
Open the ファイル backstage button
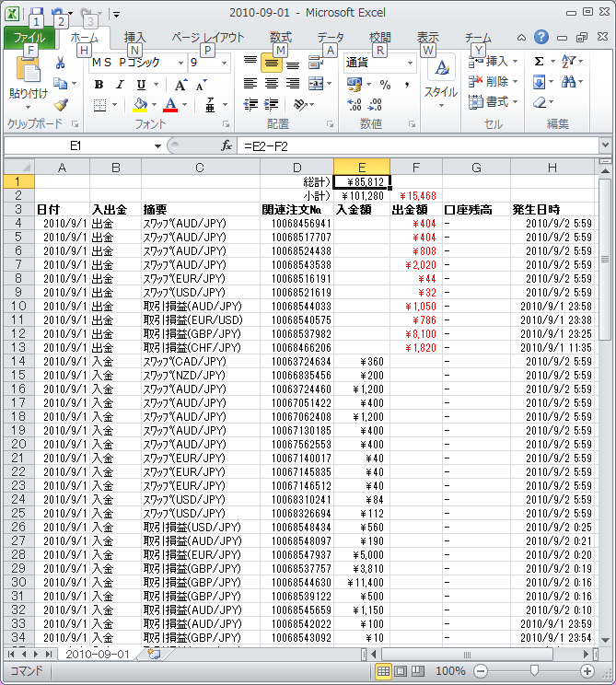click(x=29, y=38)
